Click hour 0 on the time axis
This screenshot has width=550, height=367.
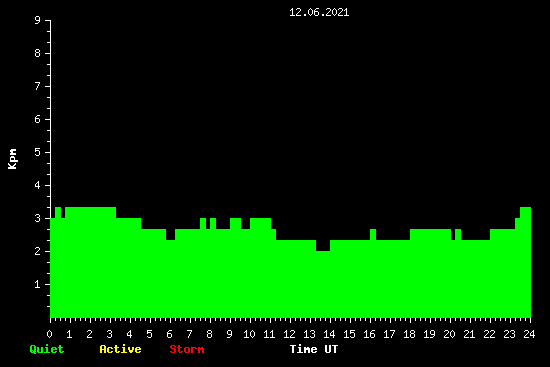49,334
